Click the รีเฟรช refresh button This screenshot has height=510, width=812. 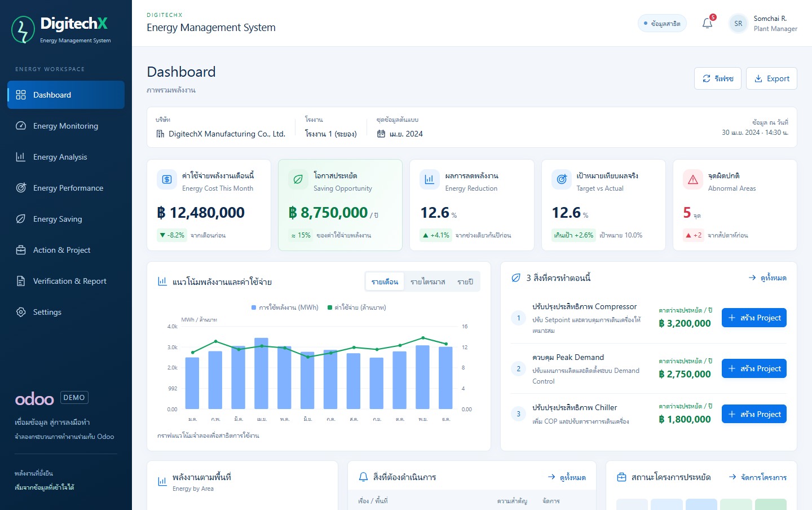718,78
